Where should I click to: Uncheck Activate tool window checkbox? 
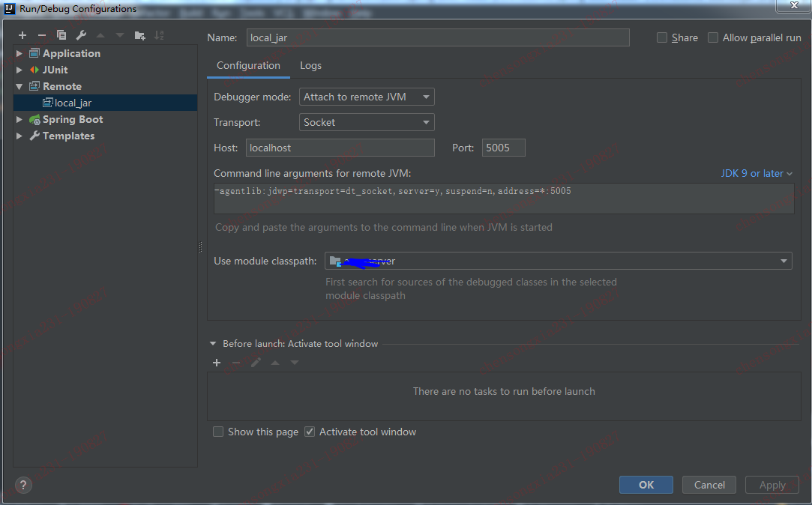(310, 432)
